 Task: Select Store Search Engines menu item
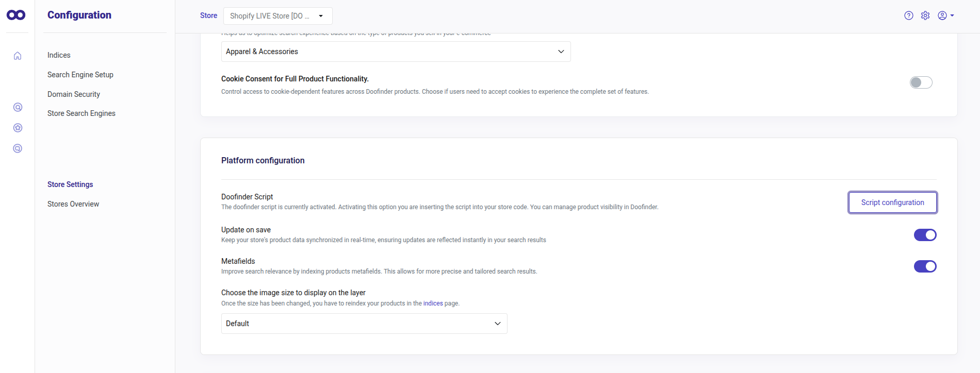click(81, 113)
